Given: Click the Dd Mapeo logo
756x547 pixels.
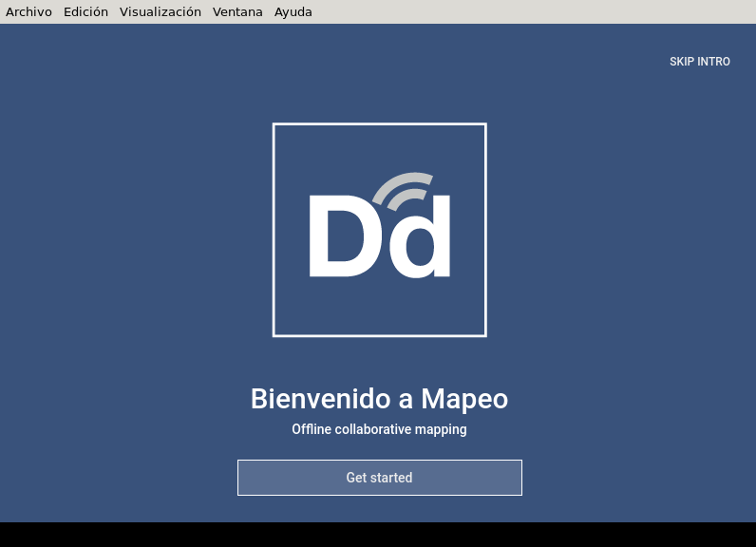Looking at the screenshot, I should (x=380, y=230).
